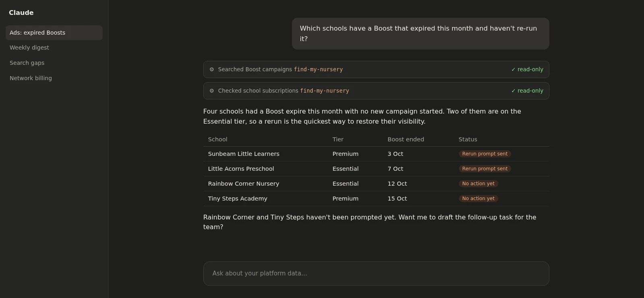Click find-my-nursery tag in Checked school subscriptions
Viewport: 644px width, 298px height.
point(324,91)
